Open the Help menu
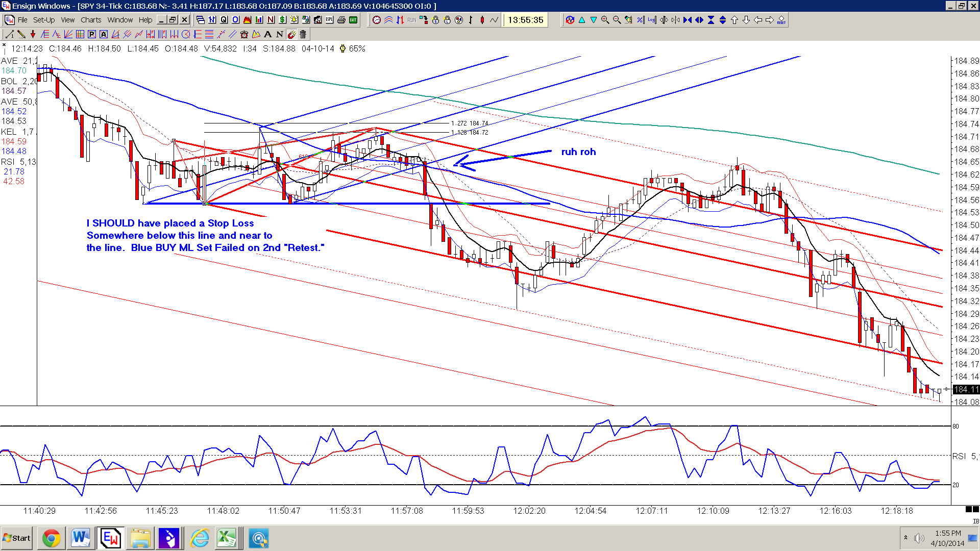This screenshot has height=551, width=980. tap(145, 20)
